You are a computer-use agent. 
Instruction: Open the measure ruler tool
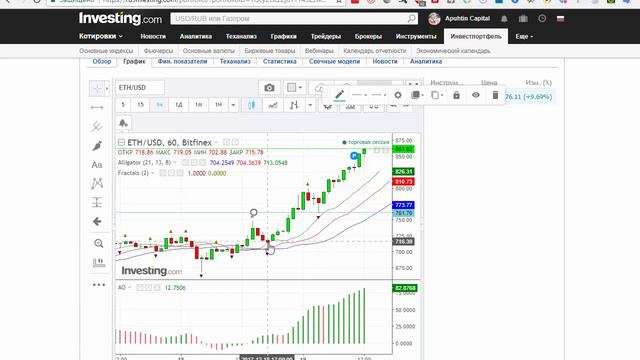click(98, 262)
